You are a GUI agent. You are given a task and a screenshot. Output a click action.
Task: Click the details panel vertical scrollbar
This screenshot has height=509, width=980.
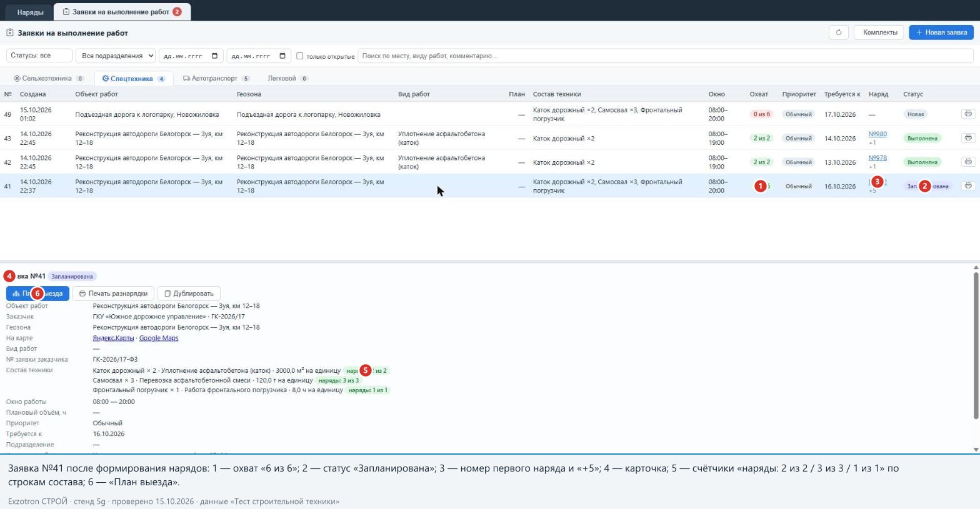[976, 345]
